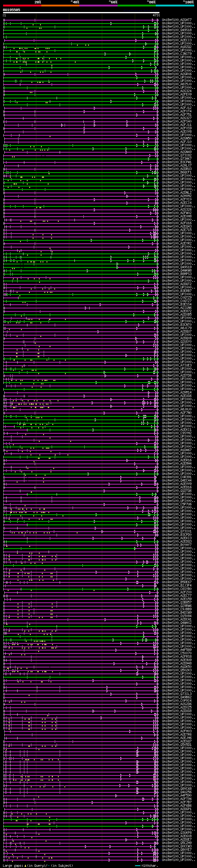Screen dimensions: 197x868
Task: Select the UniRef100_A2ER16 label
Action: click(x=177, y=460)
